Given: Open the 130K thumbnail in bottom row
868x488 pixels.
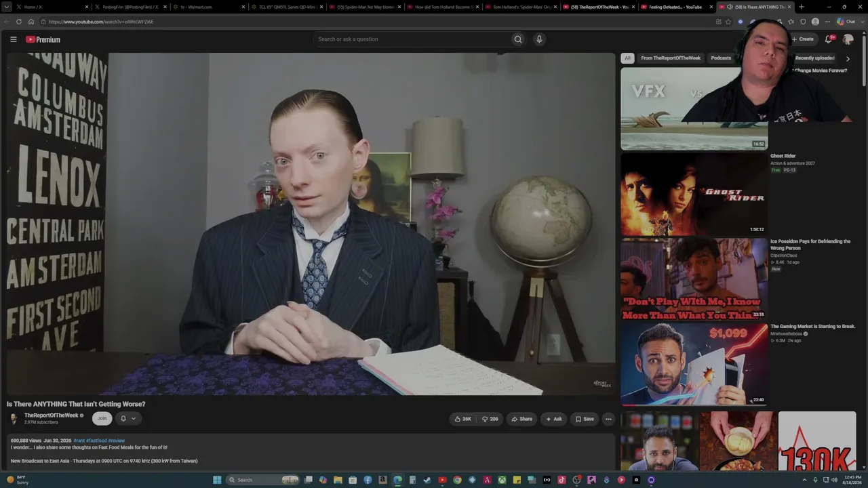Looking at the screenshot, I should 817,441.
